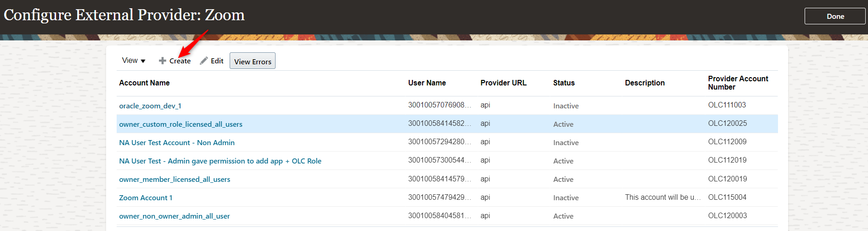Sort by the Provider URL column header
This screenshot has height=231, width=868.
(x=503, y=83)
